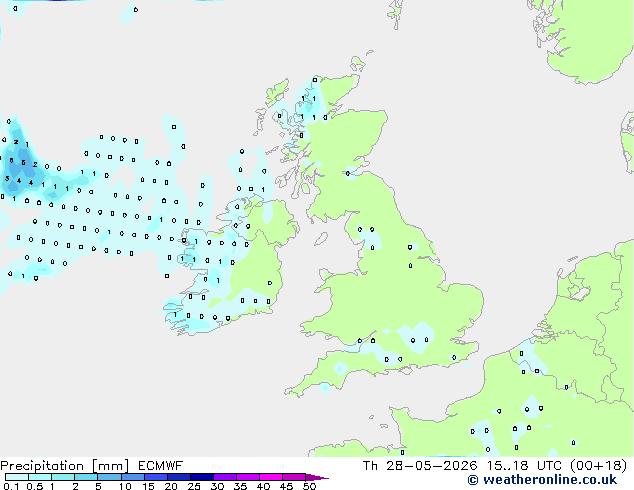Click the 30–35 mm purple legend swatch

(x=225, y=477)
